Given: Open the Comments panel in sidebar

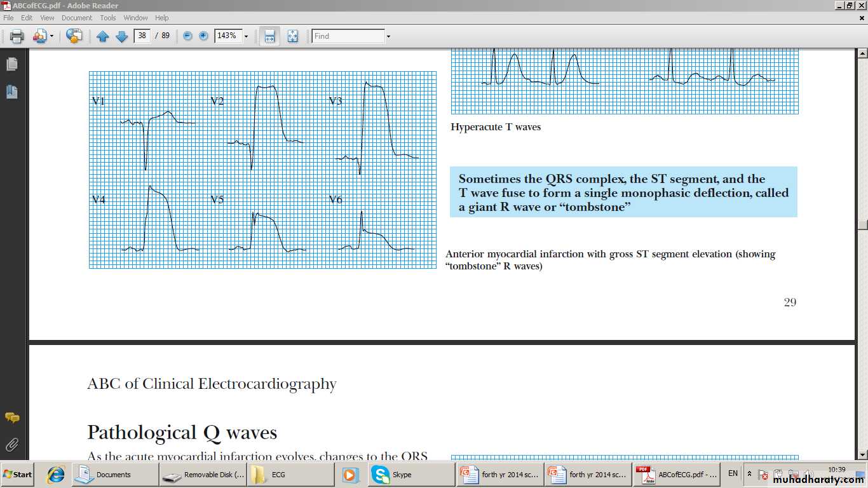Looking at the screenshot, I should 11,417.
